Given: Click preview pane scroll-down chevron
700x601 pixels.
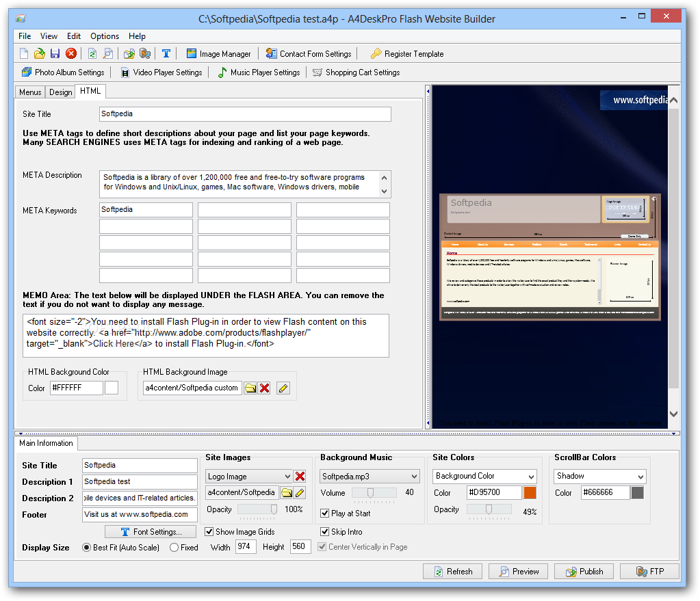Looking at the screenshot, I should 674,414.
